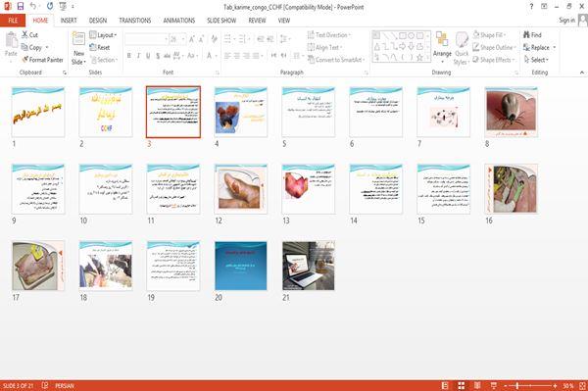Click the Redo icon in quick access toolbar
The image size is (588, 391).
tap(50, 7)
